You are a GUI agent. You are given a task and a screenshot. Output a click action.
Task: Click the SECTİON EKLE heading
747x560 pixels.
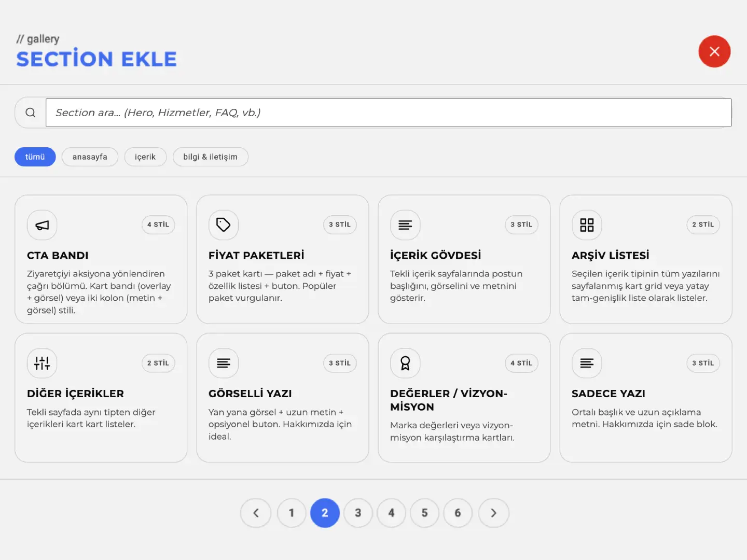[96, 59]
